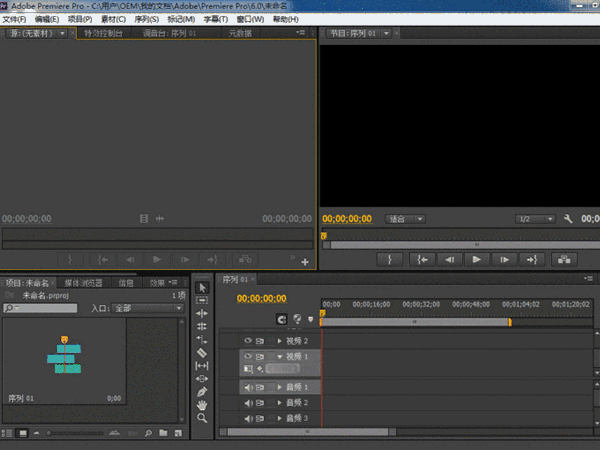This screenshot has height=450, width=600.
Task: Create a new bin folder in project panel
Action: [x=163, y=433]
